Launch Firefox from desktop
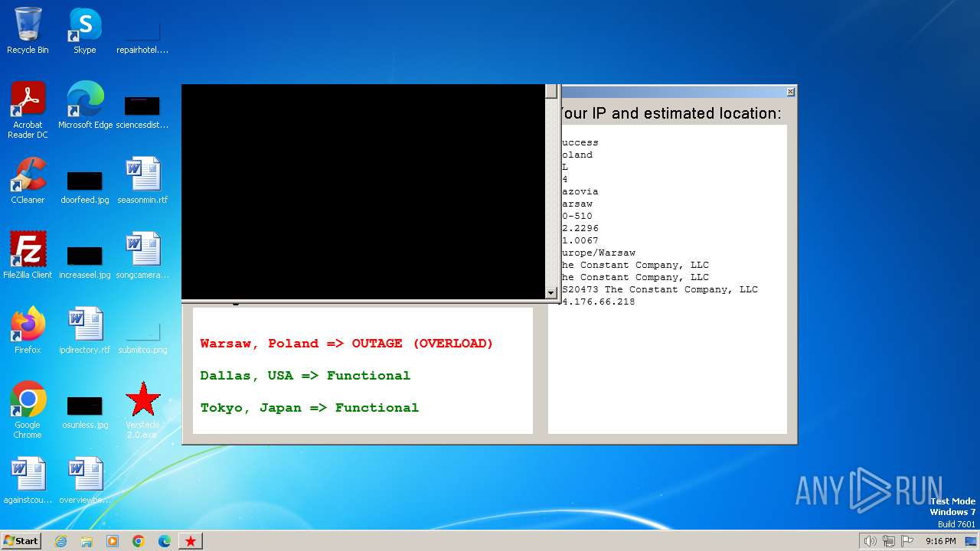This screenshot has width=980, height=551. (28, 331)
